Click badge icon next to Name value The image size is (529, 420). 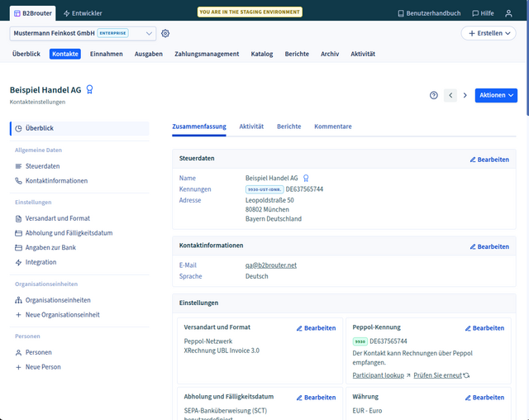pyautogui.click(x=306, y=178)
